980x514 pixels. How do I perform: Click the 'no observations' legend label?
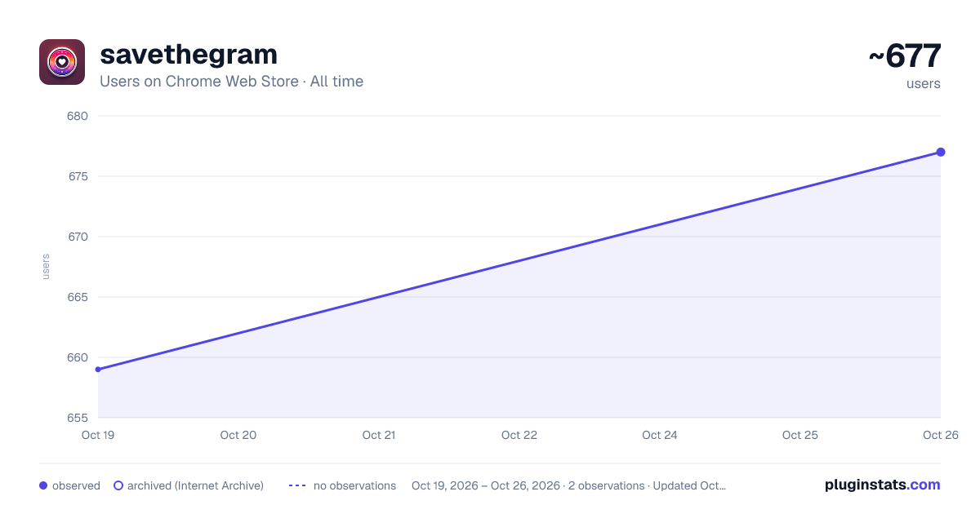pyautogui.click(x=354, y=485)
